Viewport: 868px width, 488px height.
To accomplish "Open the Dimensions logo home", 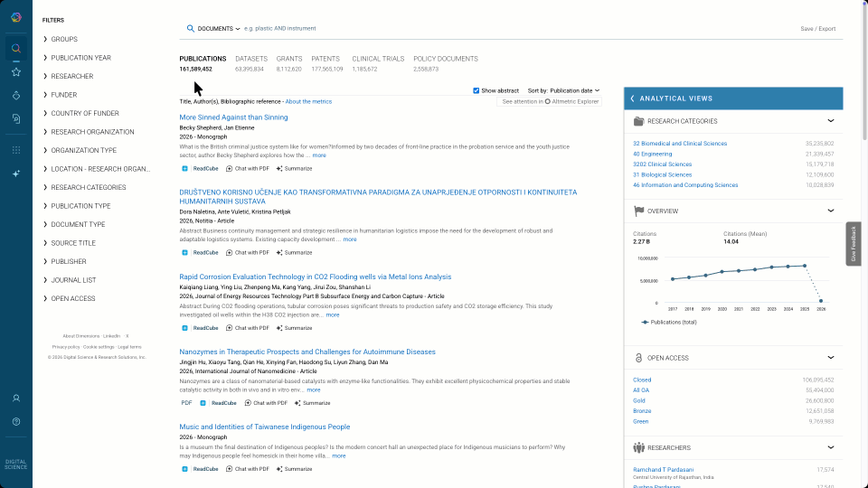I will pyautogui.click(x=16, y=18).
